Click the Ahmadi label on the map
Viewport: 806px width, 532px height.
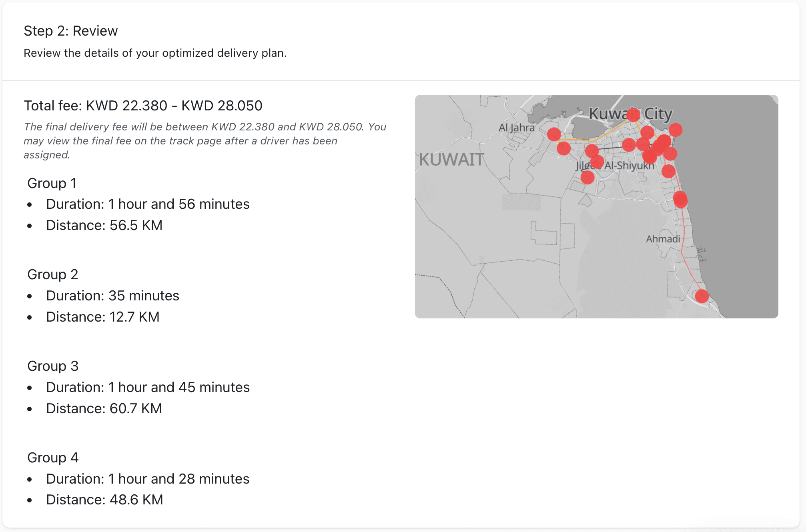[663, 239]
